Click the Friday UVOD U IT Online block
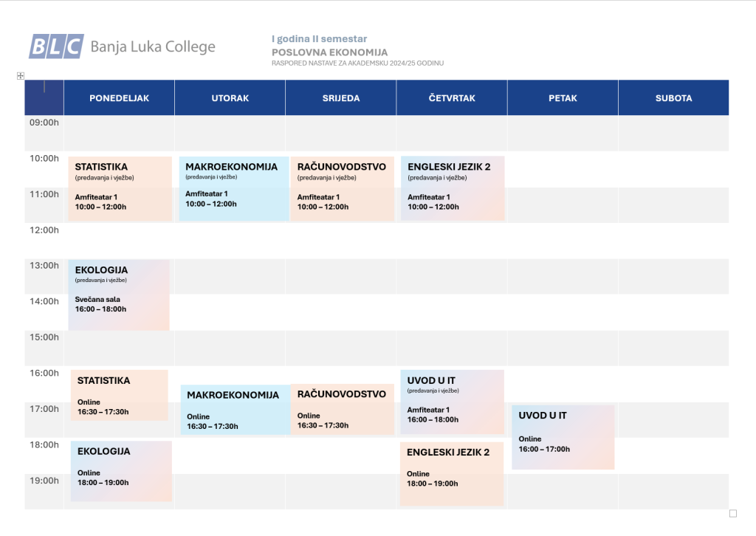This screenshot has width=756, height=536. (563, 437)
